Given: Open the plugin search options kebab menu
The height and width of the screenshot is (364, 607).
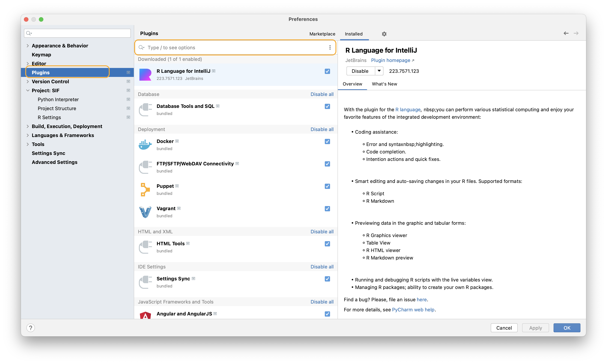Looking at the screenshot, I should [x=330, y=48].
